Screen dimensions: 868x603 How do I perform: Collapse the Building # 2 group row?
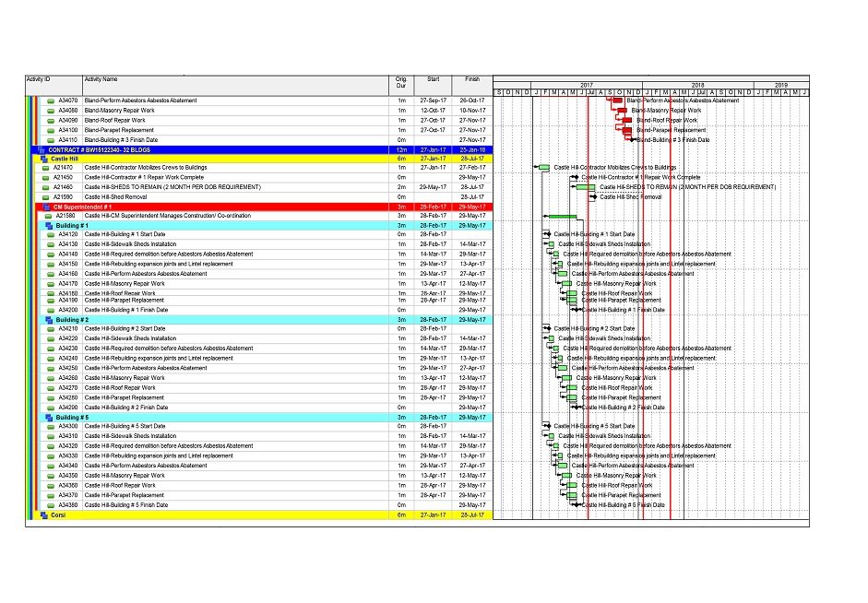(x=49, y=320)
